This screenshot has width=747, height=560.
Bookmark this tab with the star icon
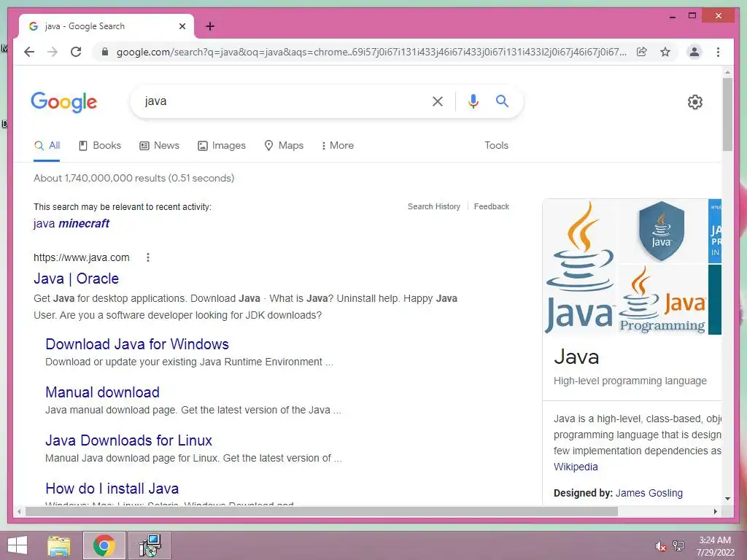click(x=665, y=52)
